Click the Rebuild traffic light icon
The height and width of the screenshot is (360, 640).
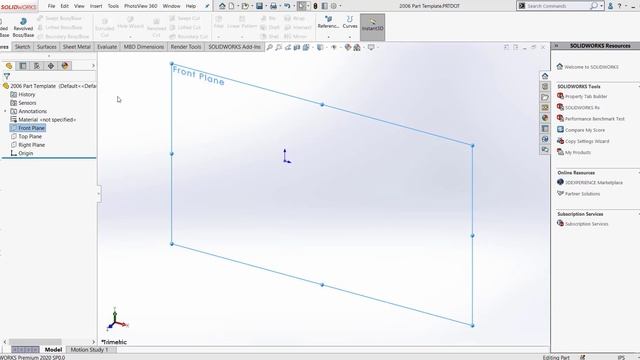coord(316,6)
